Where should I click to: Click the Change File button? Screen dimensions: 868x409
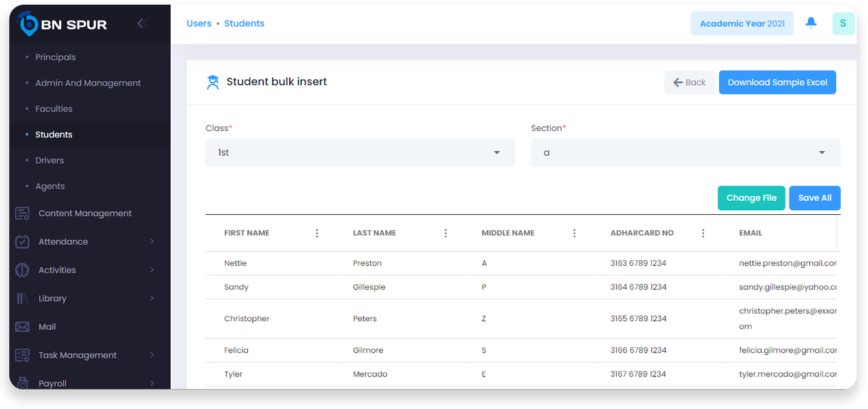click(751, 198)
